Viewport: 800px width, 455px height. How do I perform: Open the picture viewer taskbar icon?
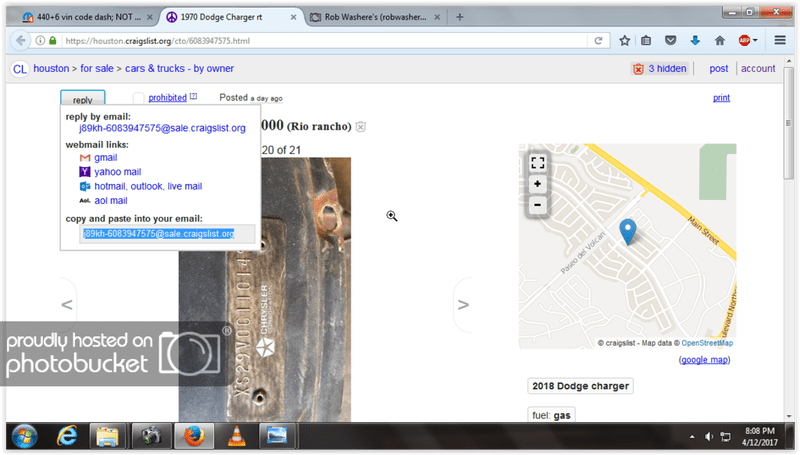point(276,437)
